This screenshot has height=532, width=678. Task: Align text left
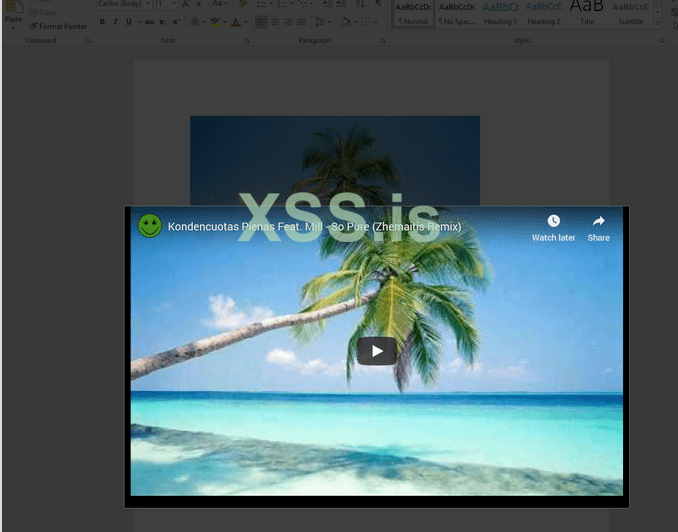point(261,22)
